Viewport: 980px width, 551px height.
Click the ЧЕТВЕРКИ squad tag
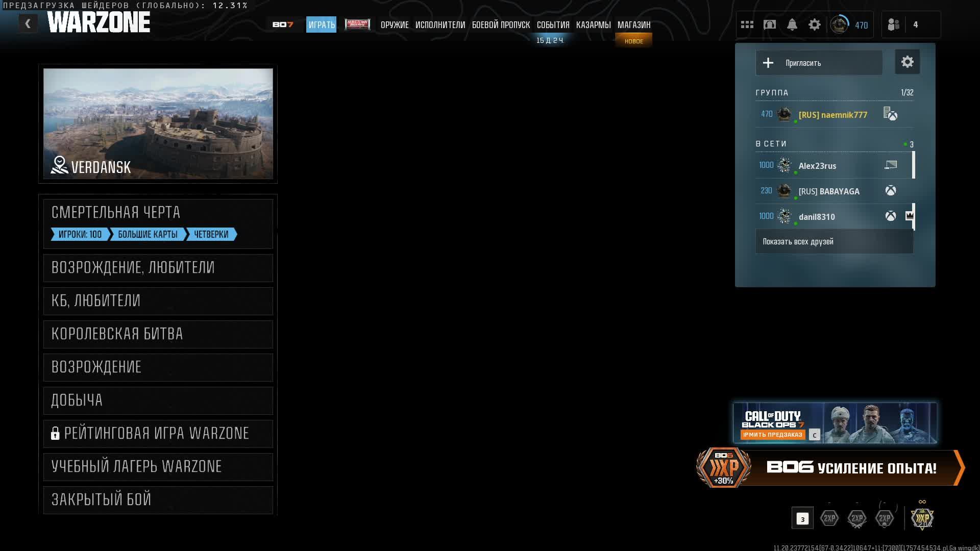[x=211, y=234]
